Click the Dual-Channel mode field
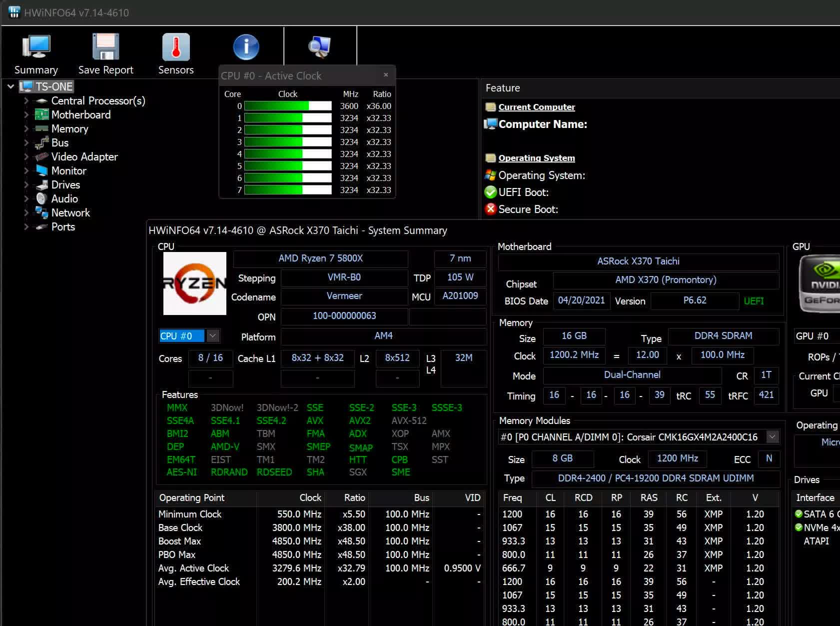Viewport: 840px width, 626px height. 632,375
